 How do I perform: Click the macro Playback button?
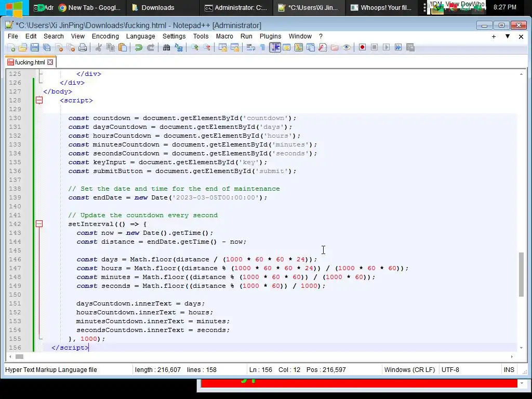pyautogui.click(x=386, y=47)
